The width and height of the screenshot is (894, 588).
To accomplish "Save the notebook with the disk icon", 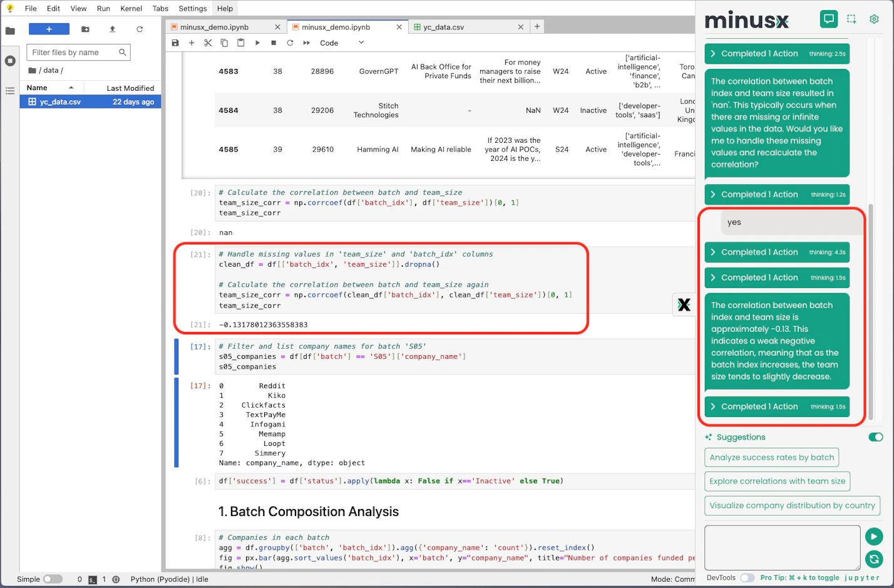I will point(175,43).
